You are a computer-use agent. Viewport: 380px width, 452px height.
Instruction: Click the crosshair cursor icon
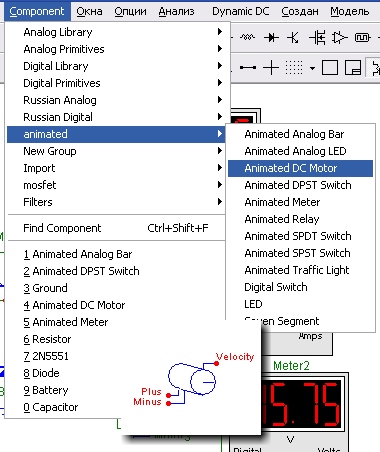tap(271, 68)
